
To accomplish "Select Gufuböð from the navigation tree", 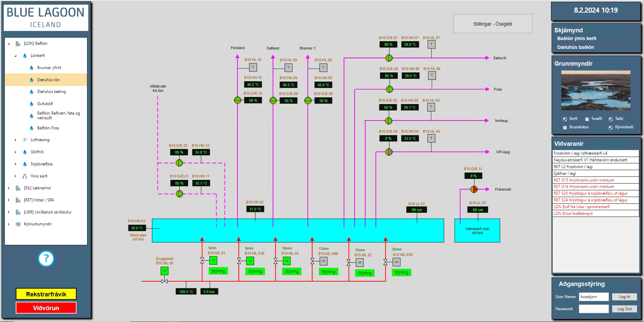I will 45,104.
